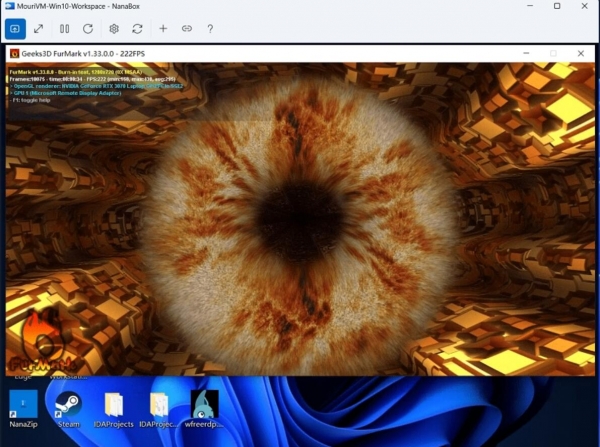The height and width of the screenshot is (447, 600).
Task: Click the FurMark title text showing 222FPS
Action: click(83, 54)
